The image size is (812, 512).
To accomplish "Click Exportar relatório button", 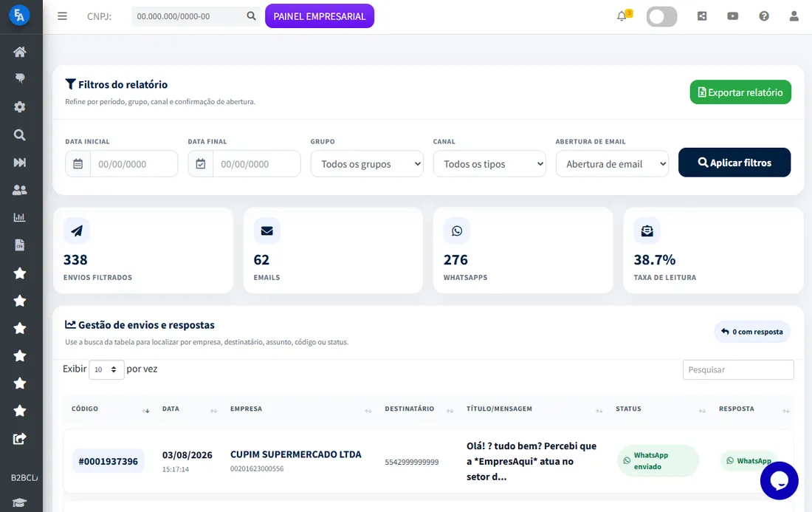I will tap(740, 92).
